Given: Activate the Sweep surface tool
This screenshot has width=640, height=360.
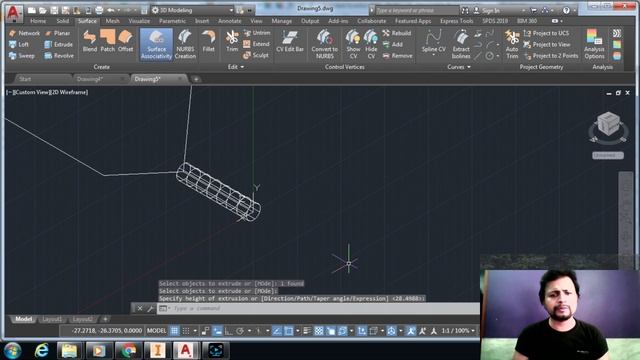Looking at the screenshot, I should point(22,56).
